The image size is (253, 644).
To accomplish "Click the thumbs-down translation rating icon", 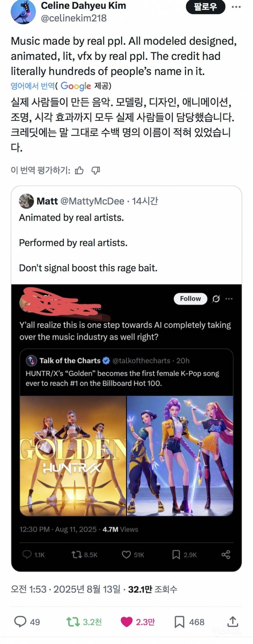I will pos(96,171).
